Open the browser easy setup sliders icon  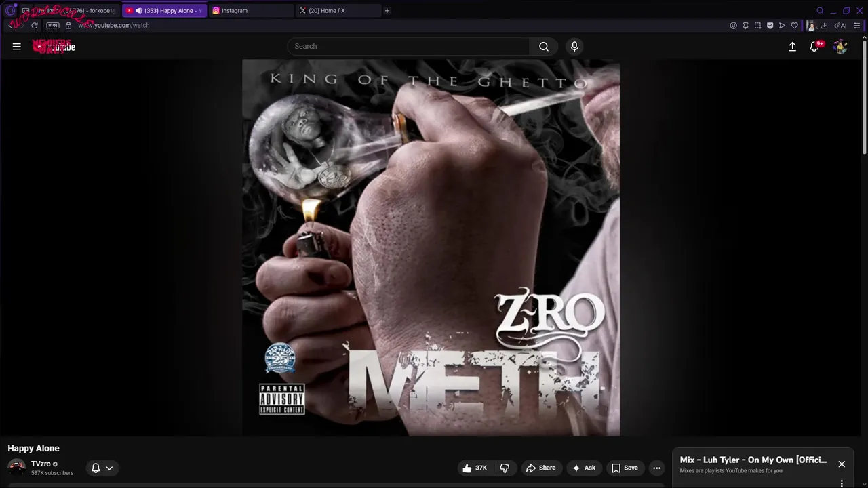(x=857, y=26)
